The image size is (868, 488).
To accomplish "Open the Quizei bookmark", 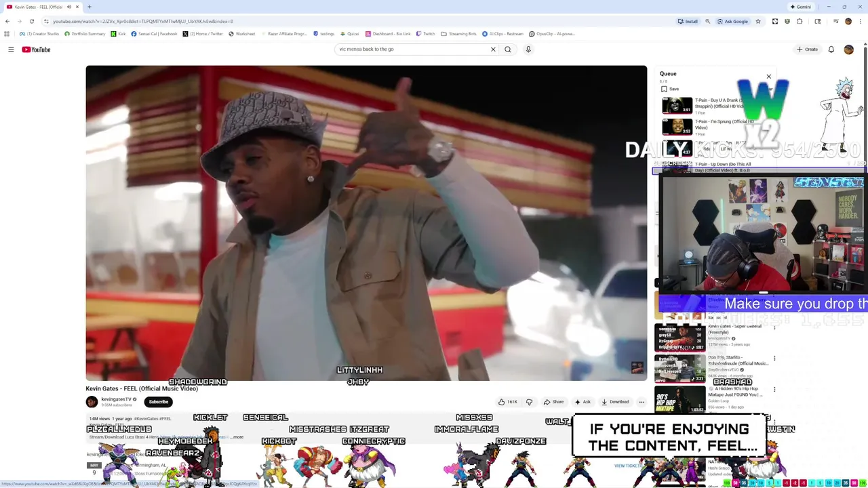I will coord(349,34).
